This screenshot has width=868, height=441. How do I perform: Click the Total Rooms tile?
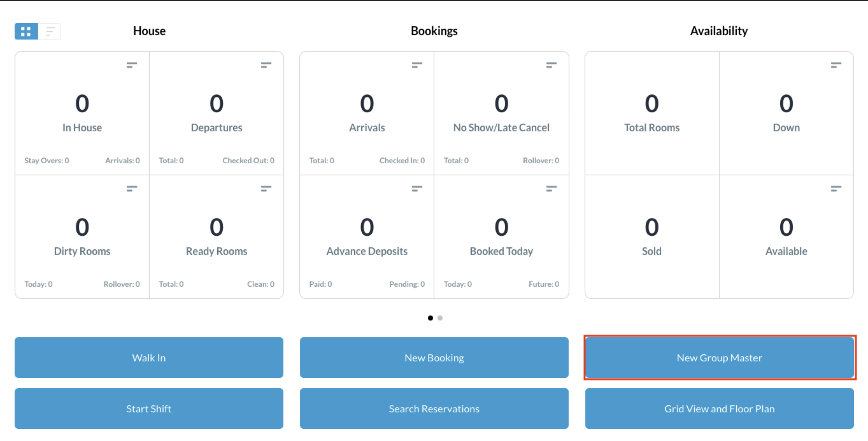pyautogui.click(x=651, y=113)
